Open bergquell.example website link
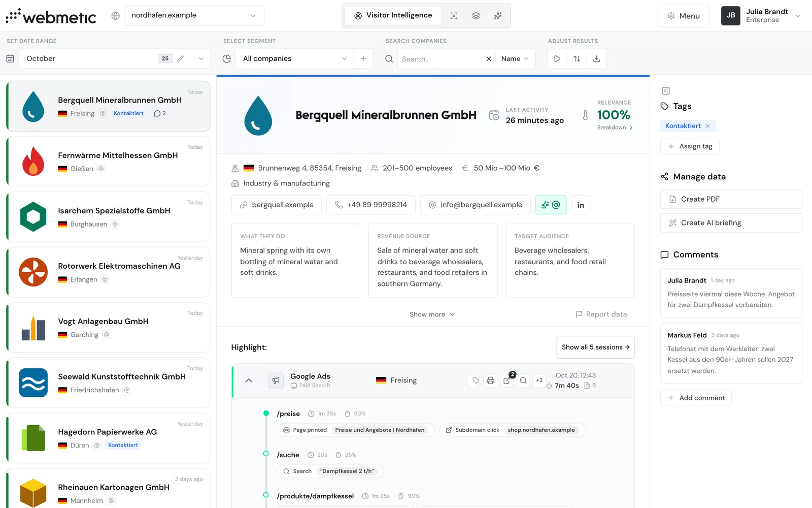 pyautogui.click(x=277, y=205)
